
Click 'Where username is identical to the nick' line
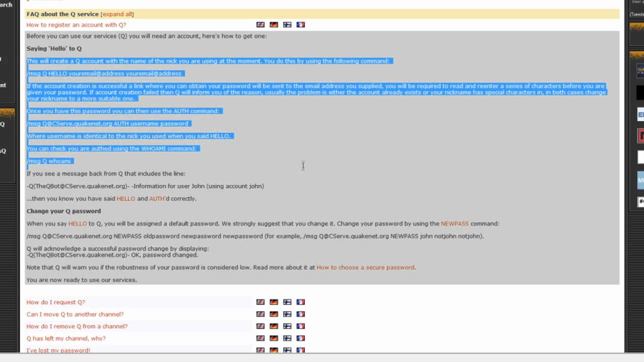click(129, 136)
